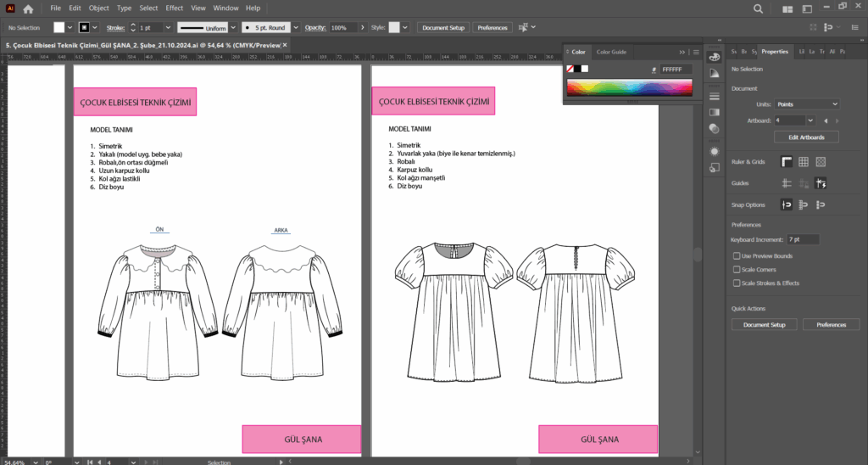Expand the Artboard number dropdown

coord(811,120)
